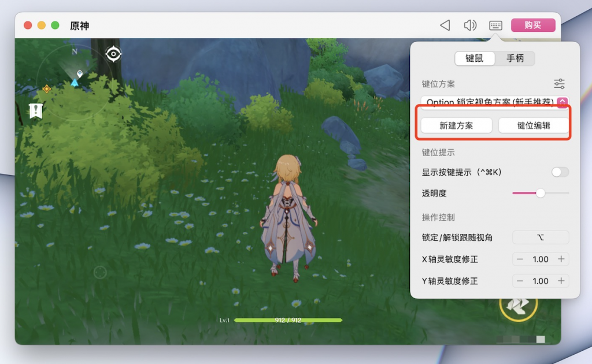Click the 键位提示 section label
Image resolution: width=592 pixels, height=364 pixels.
click(438, 153)
